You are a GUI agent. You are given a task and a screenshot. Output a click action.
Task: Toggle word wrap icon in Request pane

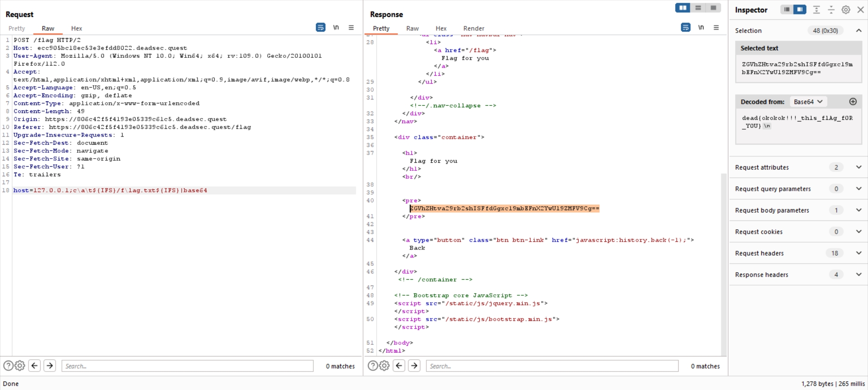pos(321,28)
